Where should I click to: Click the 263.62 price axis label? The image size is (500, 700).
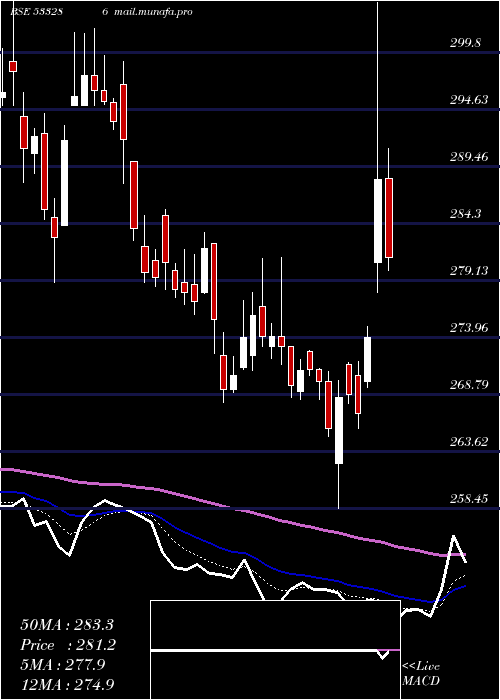[x=468, y=442]
